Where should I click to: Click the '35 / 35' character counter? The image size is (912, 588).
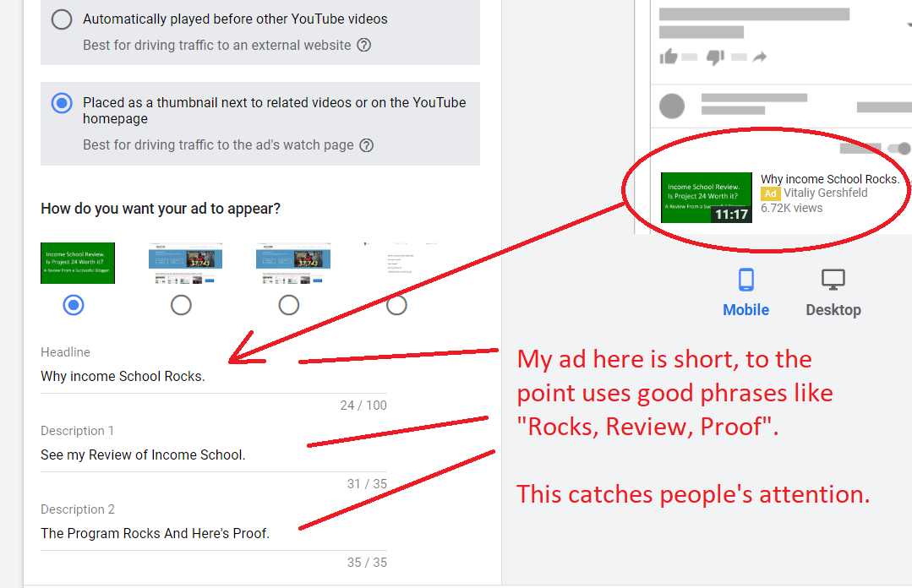click(367, 563)
